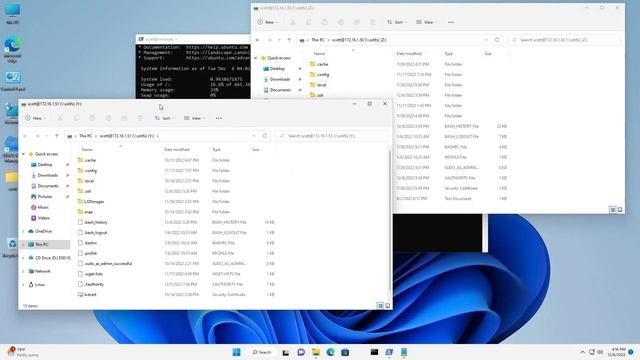Go back using the arrow in the Y: window
This screenshot has height=360, width=640.
click(x=25, y=136)
